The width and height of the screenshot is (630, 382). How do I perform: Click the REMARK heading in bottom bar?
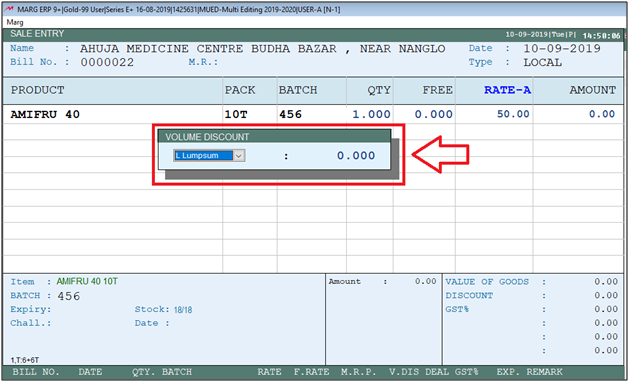(544, 372)
